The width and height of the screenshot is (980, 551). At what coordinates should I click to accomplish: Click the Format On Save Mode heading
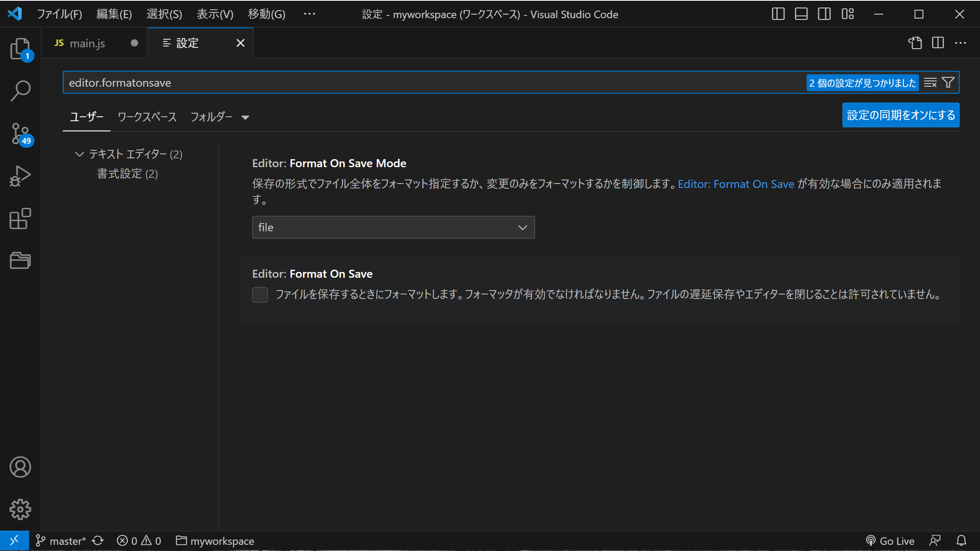pyautogui.click(x=329, y=163)
